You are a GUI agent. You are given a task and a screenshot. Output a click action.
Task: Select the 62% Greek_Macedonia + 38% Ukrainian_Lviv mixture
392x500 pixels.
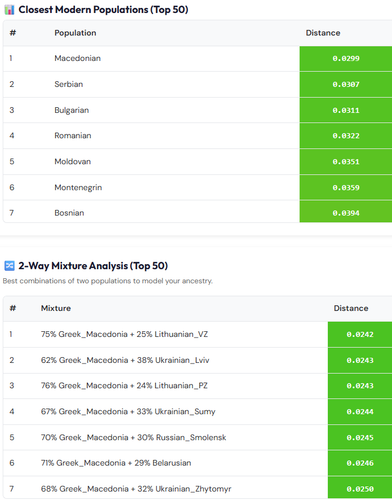(x=198, y=360)
